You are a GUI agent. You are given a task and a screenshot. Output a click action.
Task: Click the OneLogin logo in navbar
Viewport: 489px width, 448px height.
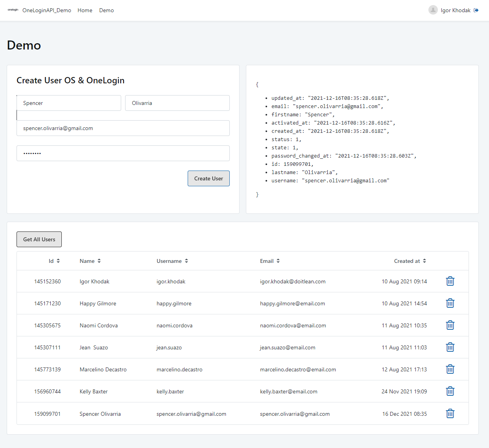pyautogui.click(x=13, y=10)
